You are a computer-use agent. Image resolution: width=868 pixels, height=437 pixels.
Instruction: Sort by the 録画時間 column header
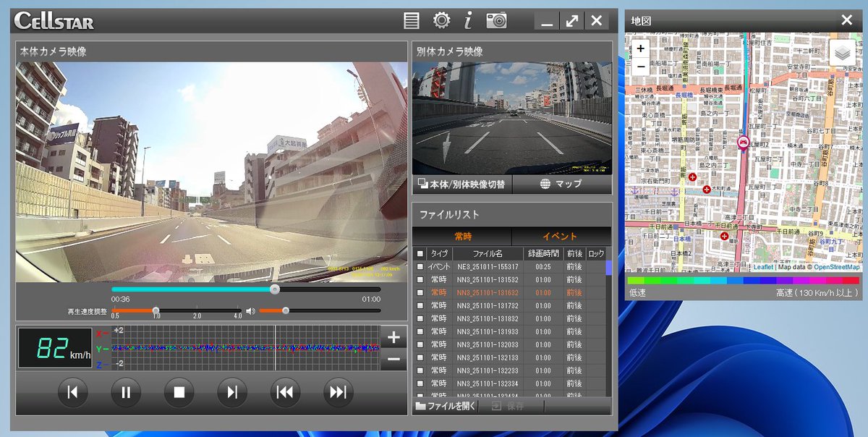(543, 254)
